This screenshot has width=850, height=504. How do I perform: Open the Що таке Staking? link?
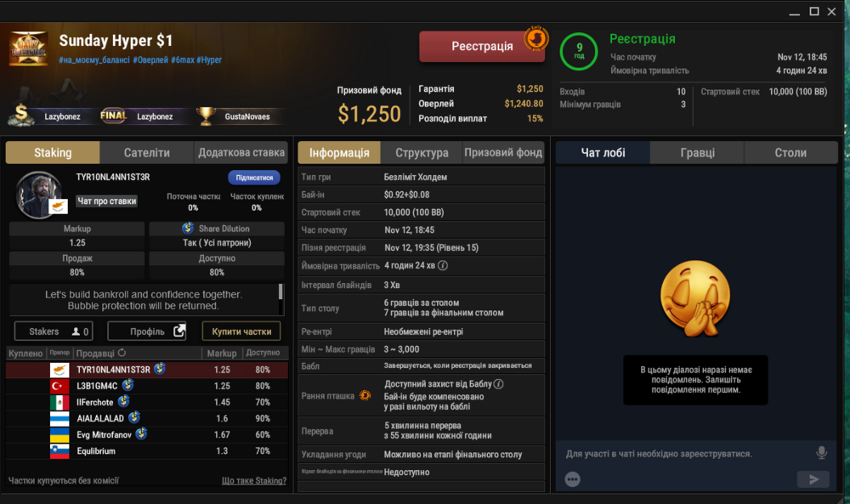click(253, 481)
